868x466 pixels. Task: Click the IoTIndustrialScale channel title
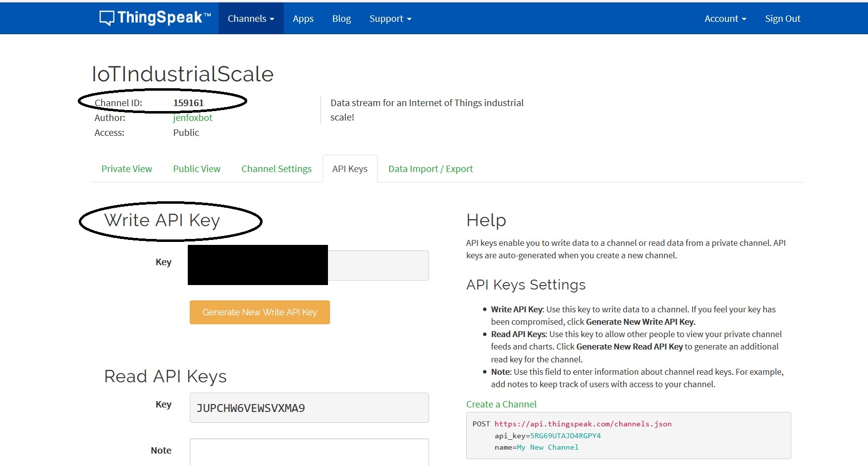pyautogui.click(x=183, y=74)
